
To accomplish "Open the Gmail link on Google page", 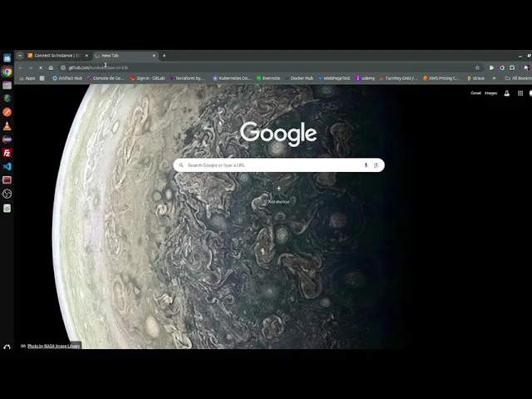I will pyautogui.click(x=475, y=93).
